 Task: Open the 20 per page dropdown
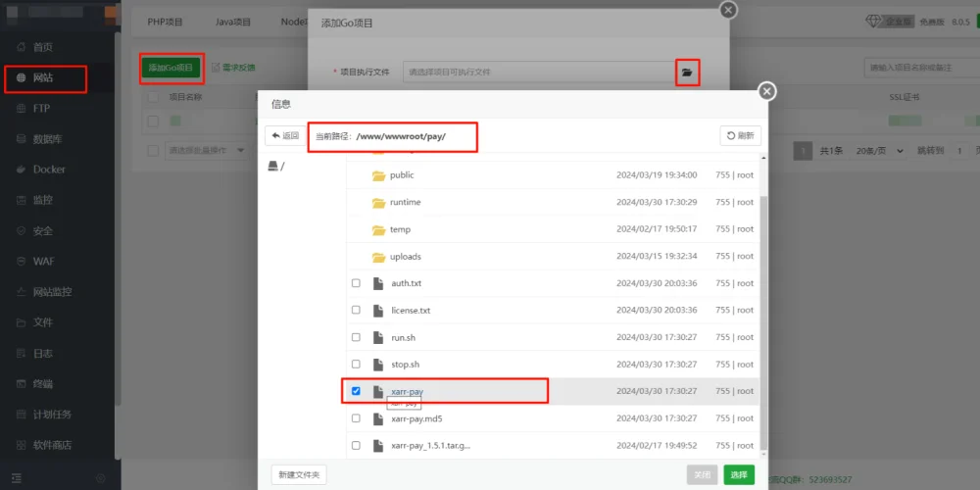870,151
